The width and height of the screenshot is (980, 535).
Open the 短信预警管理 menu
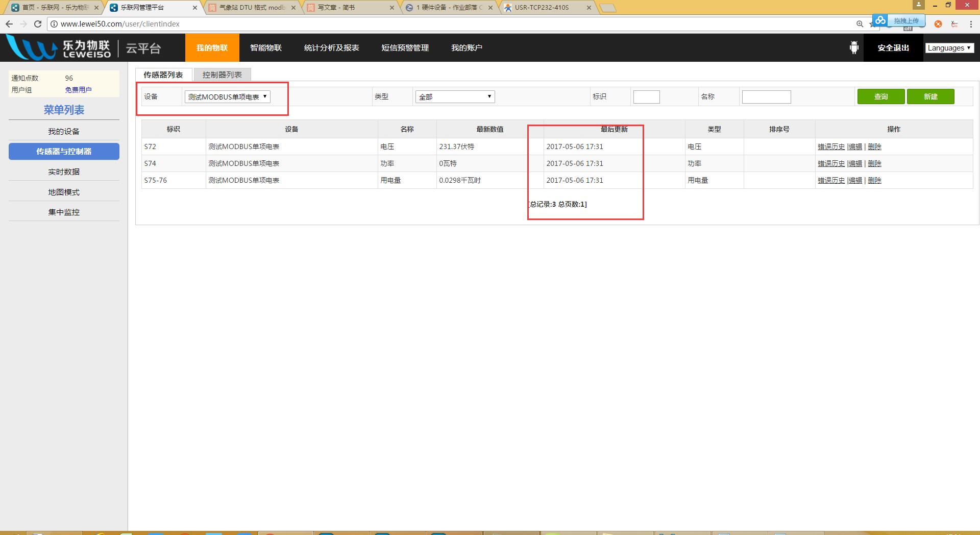[405, 48]
